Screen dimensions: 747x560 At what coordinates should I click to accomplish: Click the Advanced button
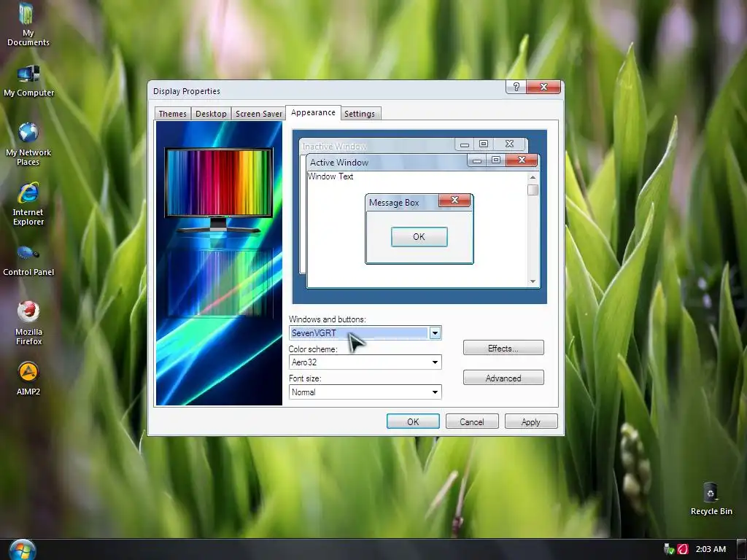coord(503,378)
